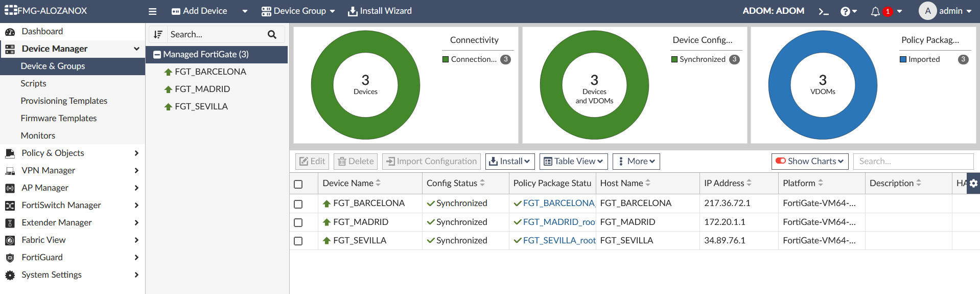The image size is (980, 294).
Task: Click the VPN Manager sidebar icon
Action: point(10,171)
